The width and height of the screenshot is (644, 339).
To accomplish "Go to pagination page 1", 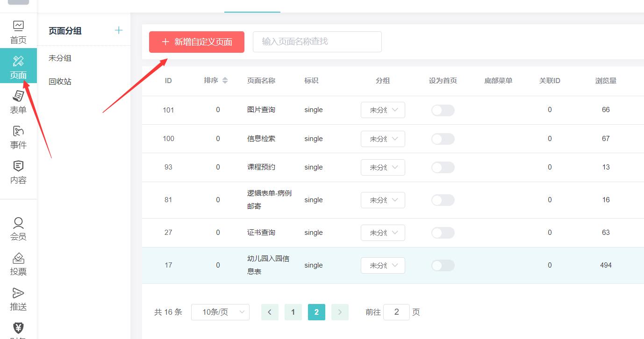I will point(293,312).
